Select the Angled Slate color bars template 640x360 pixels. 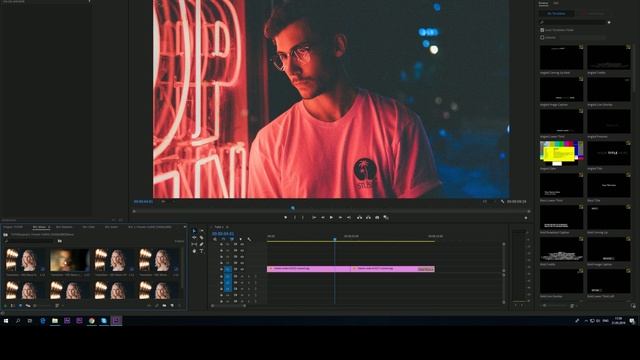[x=562, y=153]
